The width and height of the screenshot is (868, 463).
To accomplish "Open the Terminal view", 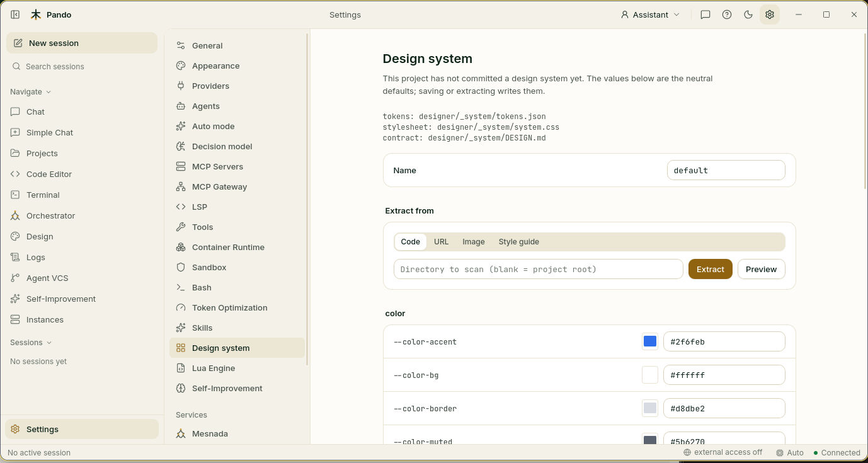I will pyautogui.click(x=82, y=195).
